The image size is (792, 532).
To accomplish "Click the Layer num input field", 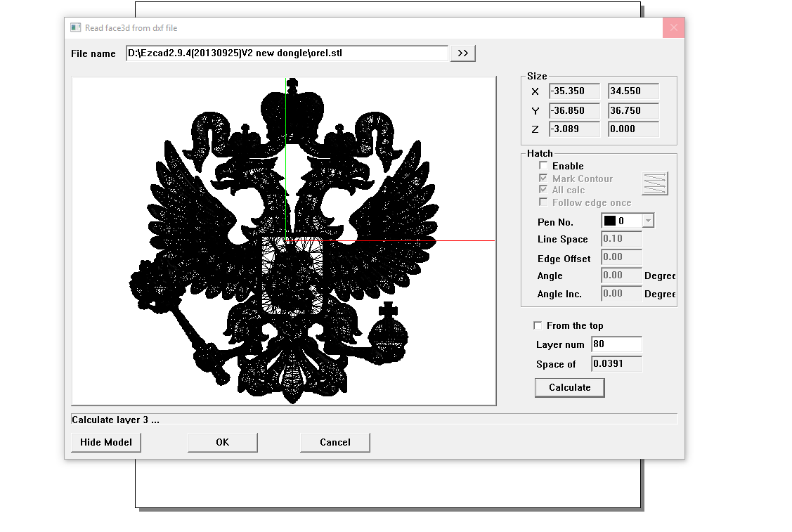I will (x=616, y=344).
